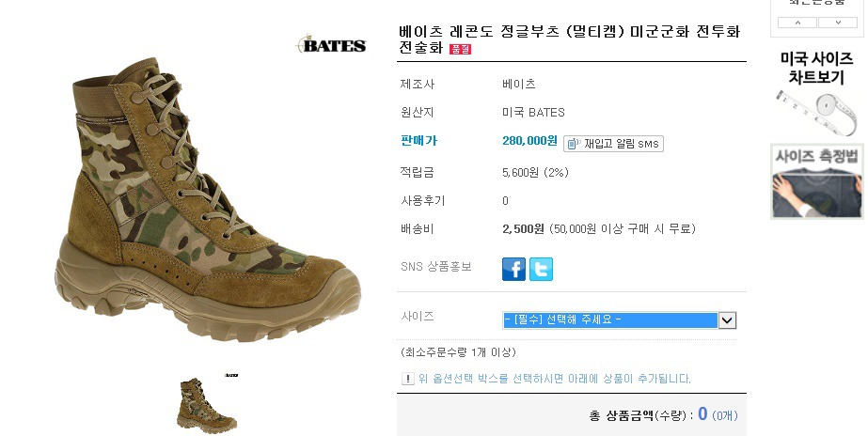Open the 미국 사이즈 차트보기 link
The image size is (868, 436).
click(x=816, y=68)
